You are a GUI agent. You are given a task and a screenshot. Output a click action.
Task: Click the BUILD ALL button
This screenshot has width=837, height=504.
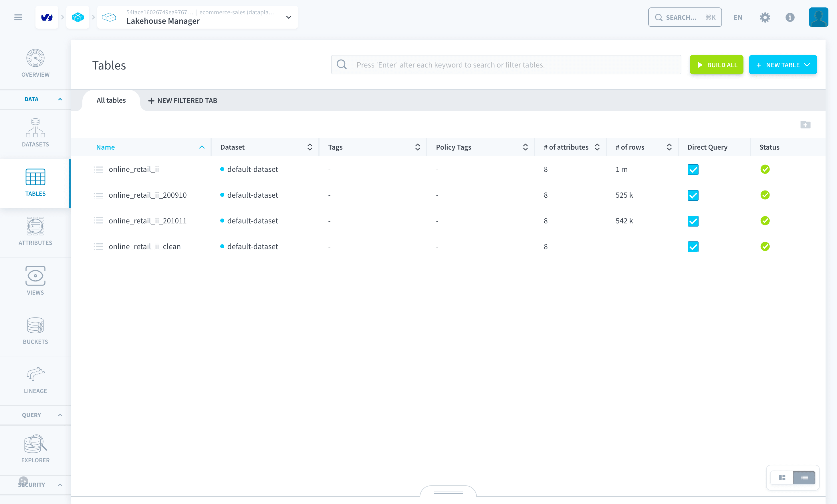(x=717, y=65)
